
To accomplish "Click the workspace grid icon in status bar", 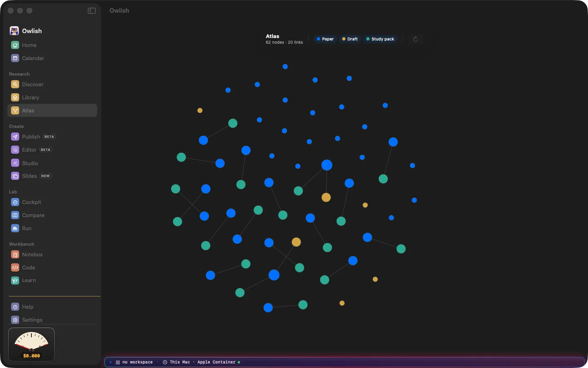I will pyautogui.click(x=118, y=362).
